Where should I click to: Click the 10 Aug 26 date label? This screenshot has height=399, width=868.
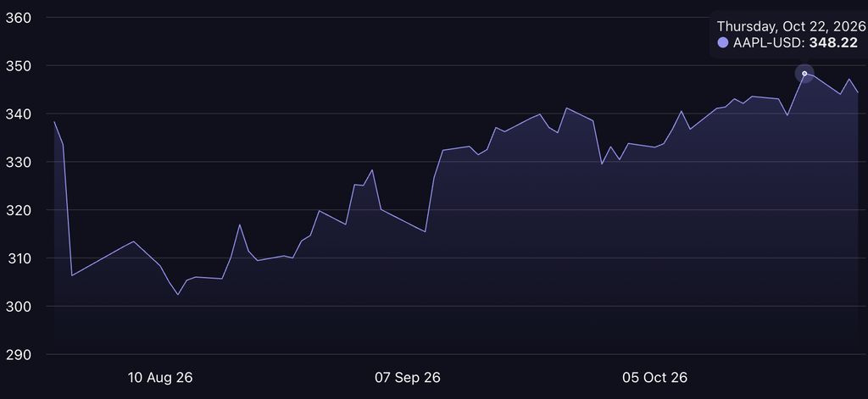coord(160,378)
